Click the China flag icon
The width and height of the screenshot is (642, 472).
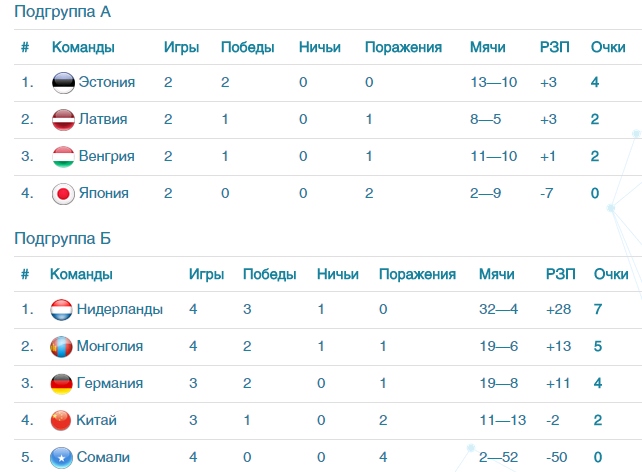point(62,420)
